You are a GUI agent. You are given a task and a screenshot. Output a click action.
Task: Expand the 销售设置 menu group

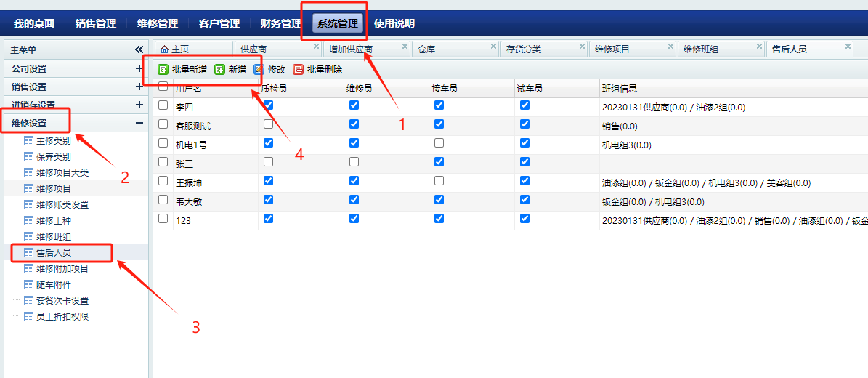[x=139, y=87]
